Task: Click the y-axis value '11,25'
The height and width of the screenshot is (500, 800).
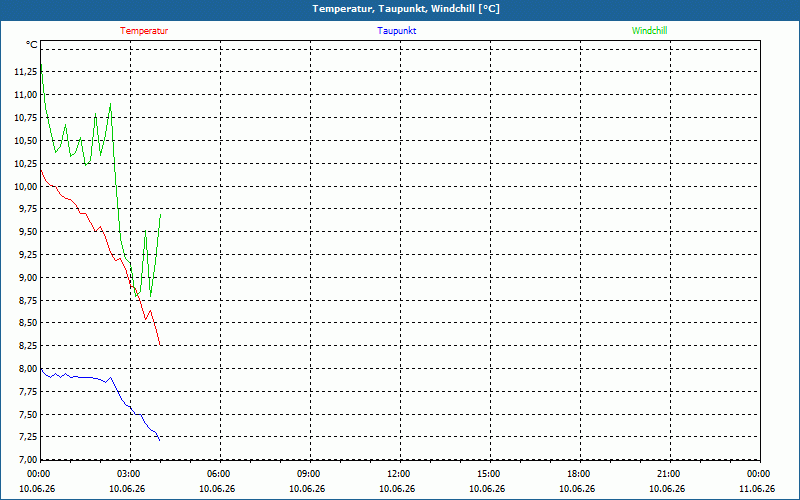Action: (26, 72)
